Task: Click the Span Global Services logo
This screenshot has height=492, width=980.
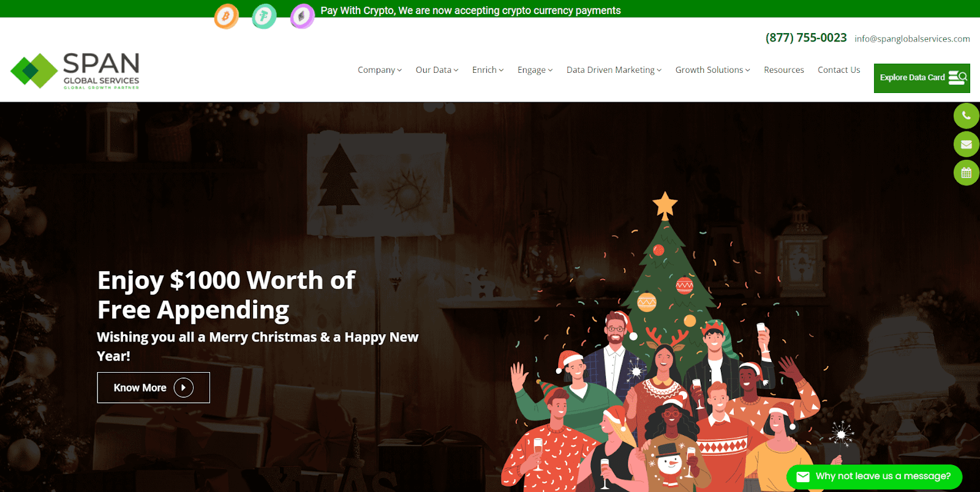Action: coord(75,71)
